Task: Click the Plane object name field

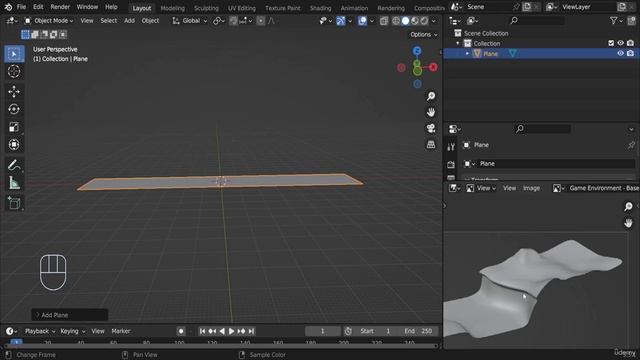Action: (x=556, y=164)
